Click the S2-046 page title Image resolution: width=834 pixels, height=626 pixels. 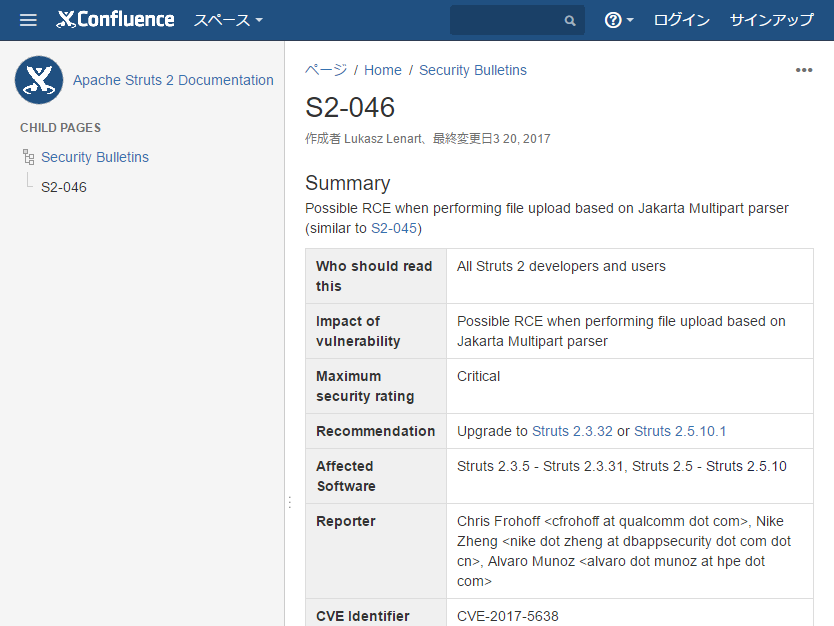pyautogui.click(x=350, y=107)
